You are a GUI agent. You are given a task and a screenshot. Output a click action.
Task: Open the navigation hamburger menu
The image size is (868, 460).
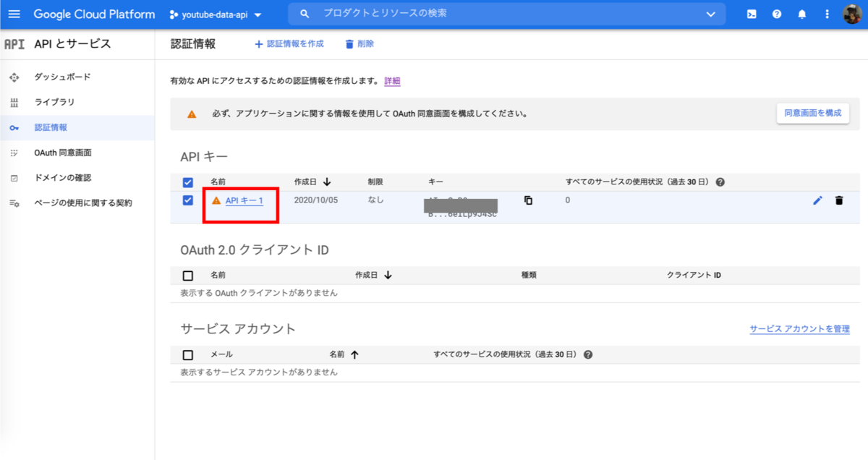tap(14, 14)
